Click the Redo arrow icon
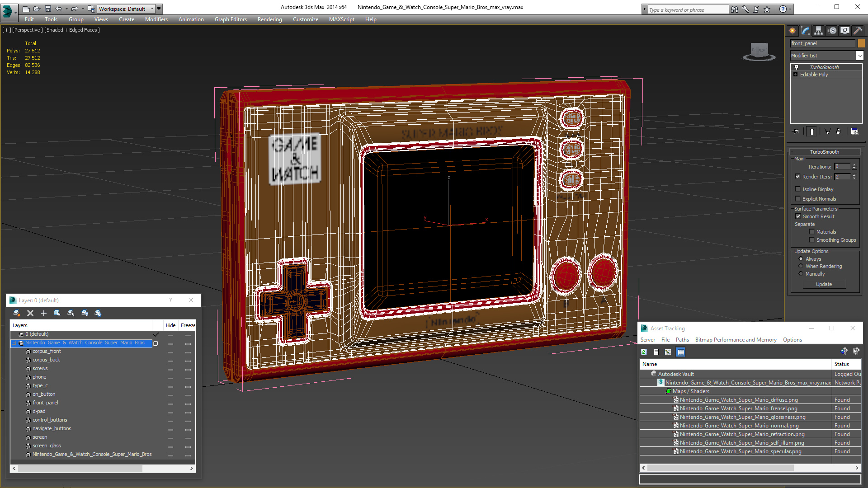Screen dimensions: 868x488 (75, 9)
